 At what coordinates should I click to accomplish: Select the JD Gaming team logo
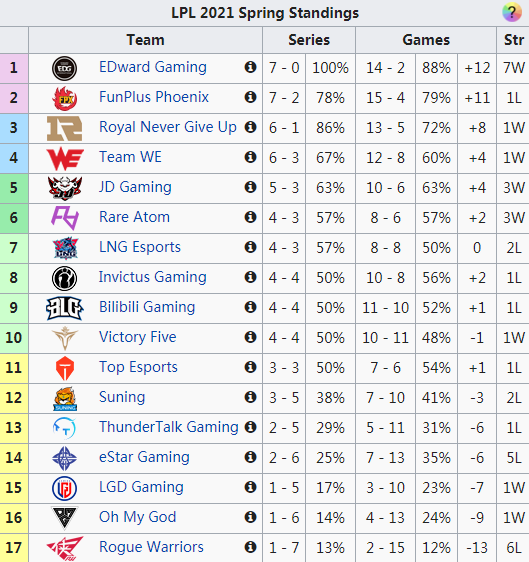click(65, 188)
